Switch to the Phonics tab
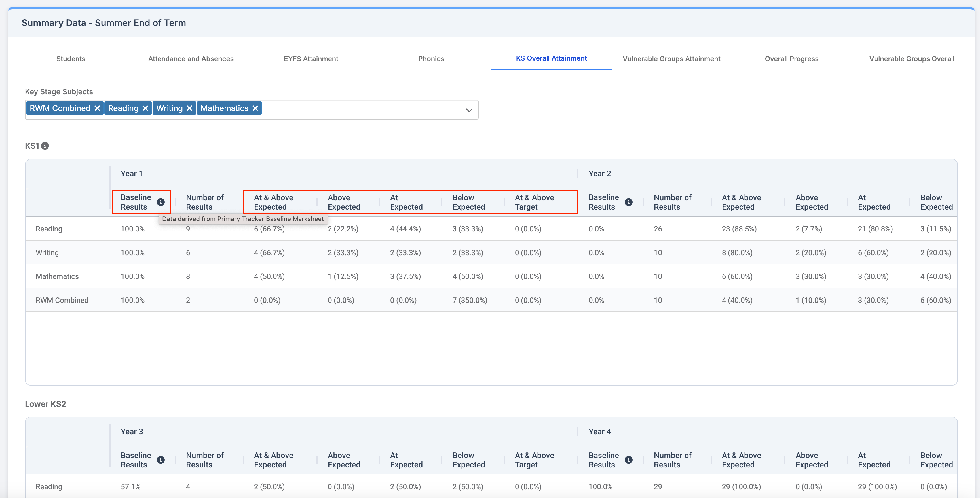The image size is (980, 498). click(431, 59)
